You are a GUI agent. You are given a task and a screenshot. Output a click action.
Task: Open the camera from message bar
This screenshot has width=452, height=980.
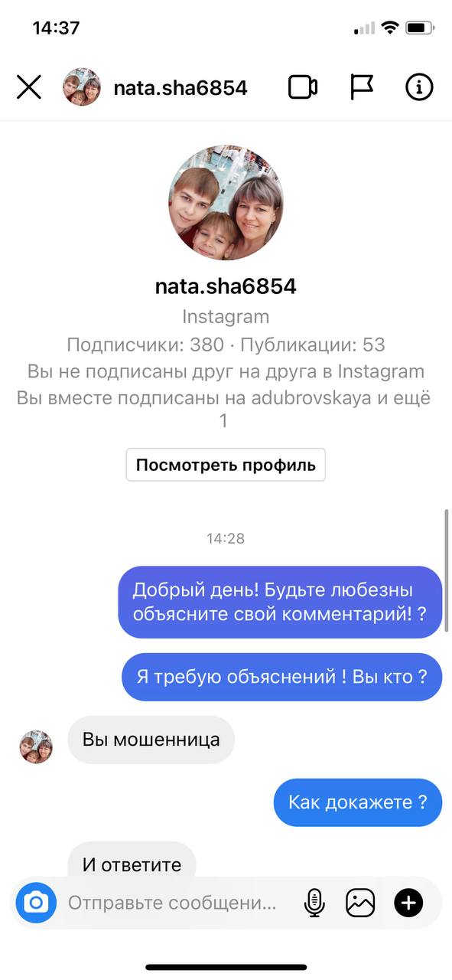(36, 903)
